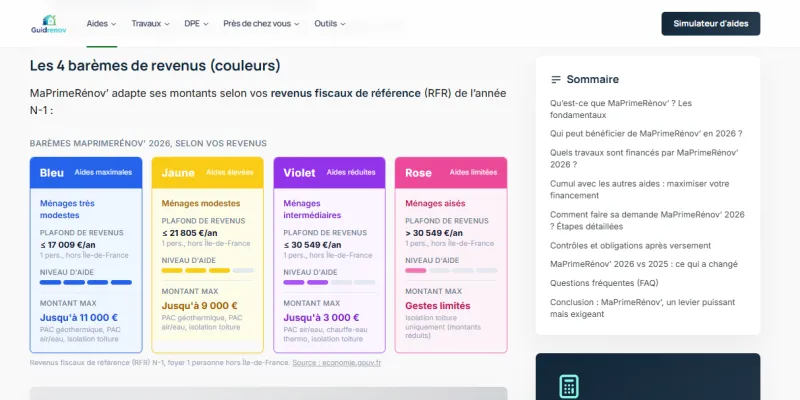Click the Jaune card aid level bar

208,270
